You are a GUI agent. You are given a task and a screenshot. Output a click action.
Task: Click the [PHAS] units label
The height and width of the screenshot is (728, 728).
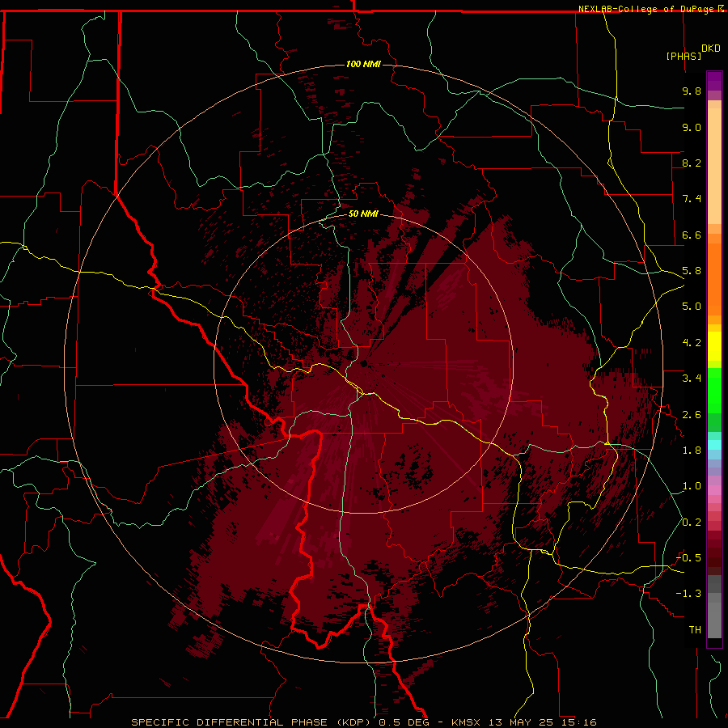point(684,56)
